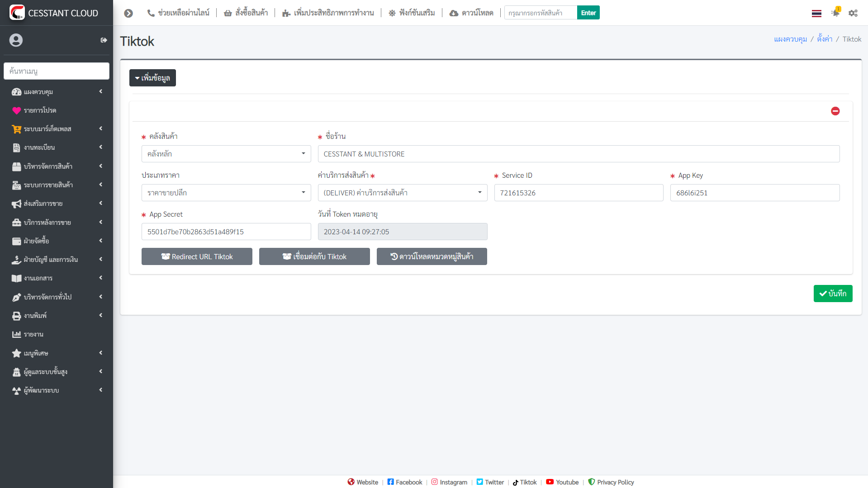The width and height of the screenshot is (868, 488).
Task: Click the heart icon for รายการโปรด
Action: click(16, 110)
